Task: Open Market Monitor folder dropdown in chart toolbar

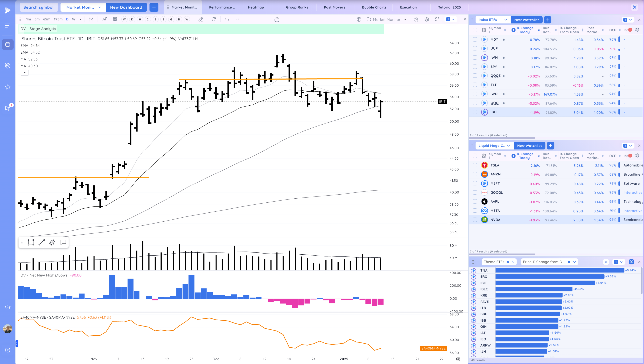Action: tap(386, 19)
